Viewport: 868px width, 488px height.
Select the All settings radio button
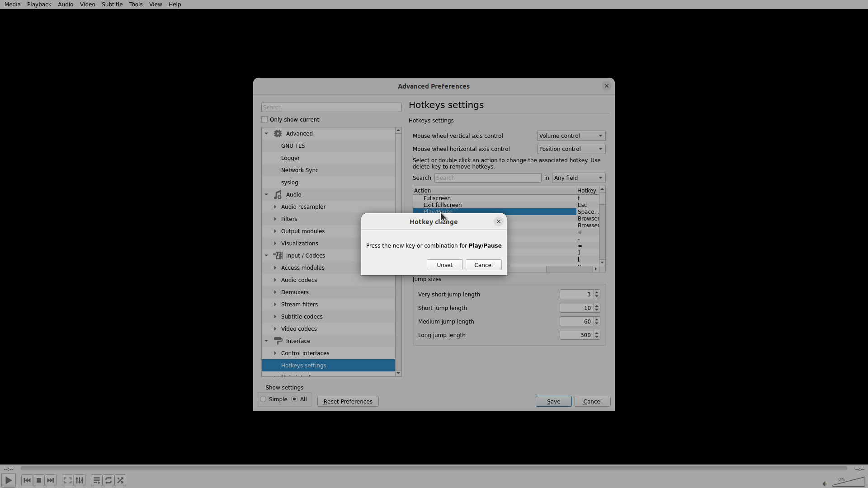click(x=294, y=399)
